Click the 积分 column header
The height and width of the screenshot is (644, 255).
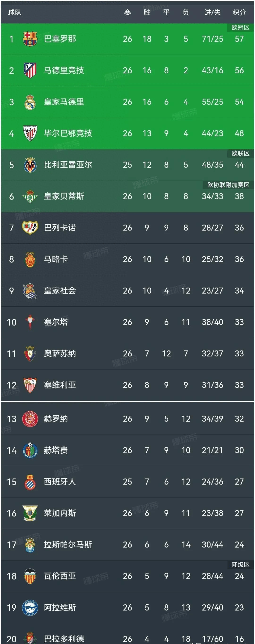click(x=239, y=12)
